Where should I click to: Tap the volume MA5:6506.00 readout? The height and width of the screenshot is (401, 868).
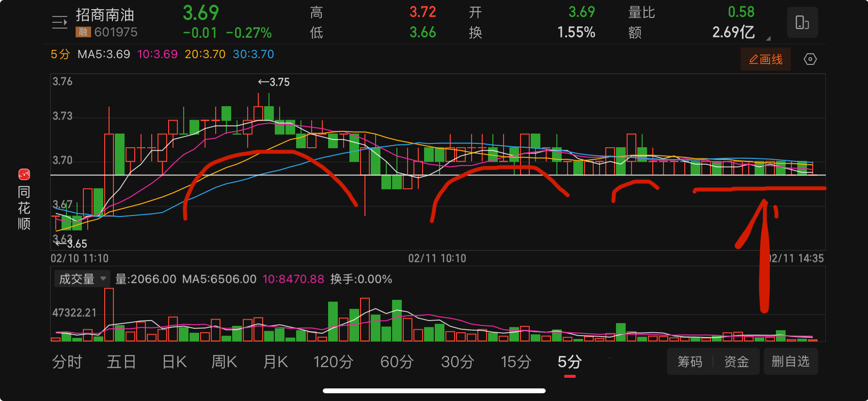[219, 279]
